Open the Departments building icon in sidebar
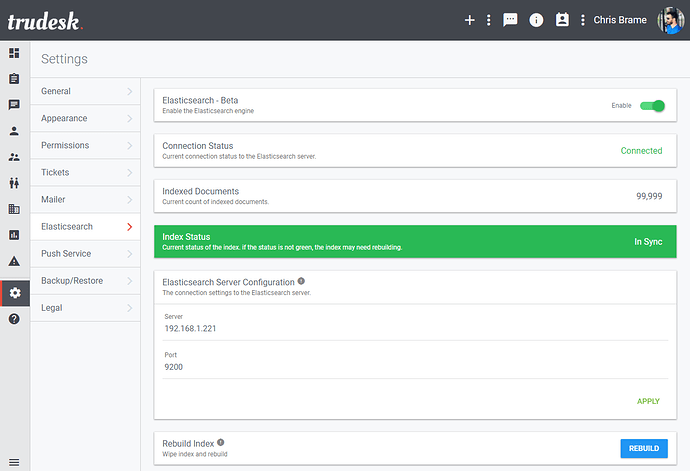690x471 pixels. (14, 209)
